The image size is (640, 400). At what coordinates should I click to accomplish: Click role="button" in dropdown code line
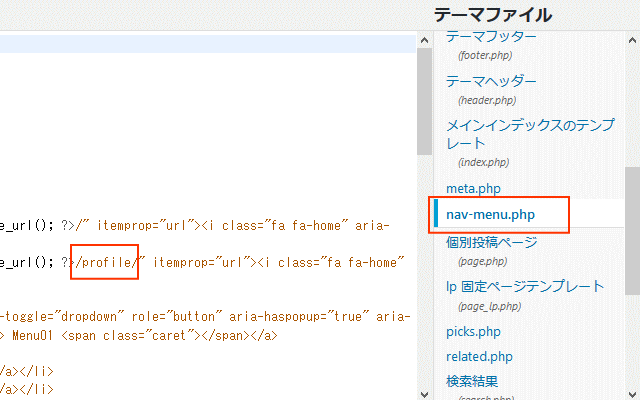pos(177,317)
